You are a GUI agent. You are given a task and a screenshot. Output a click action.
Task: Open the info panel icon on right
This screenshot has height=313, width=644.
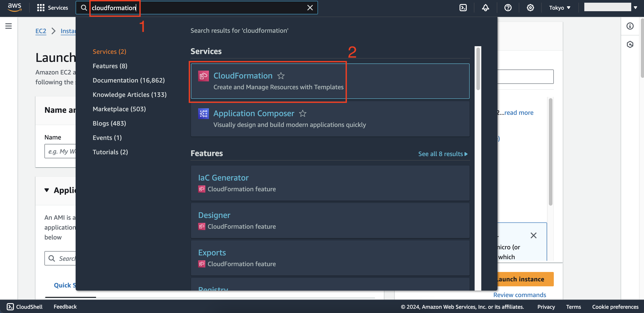click(x=630, y=26)
